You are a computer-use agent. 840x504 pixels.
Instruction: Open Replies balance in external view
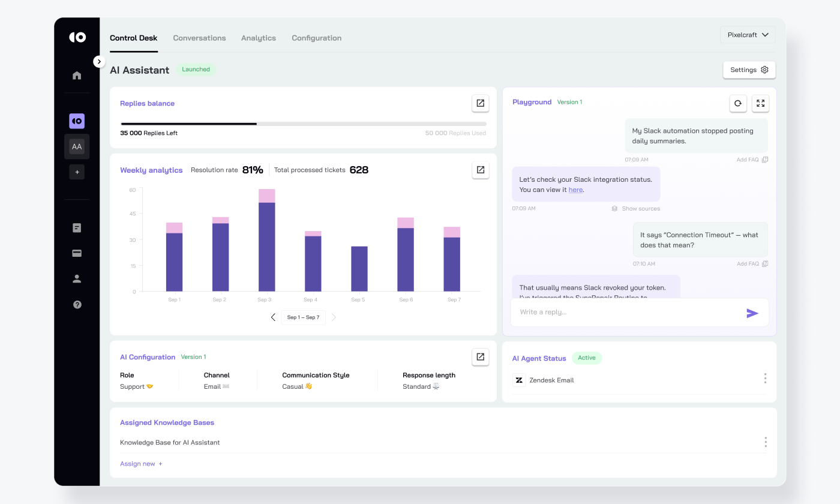(x=480, y=103)
